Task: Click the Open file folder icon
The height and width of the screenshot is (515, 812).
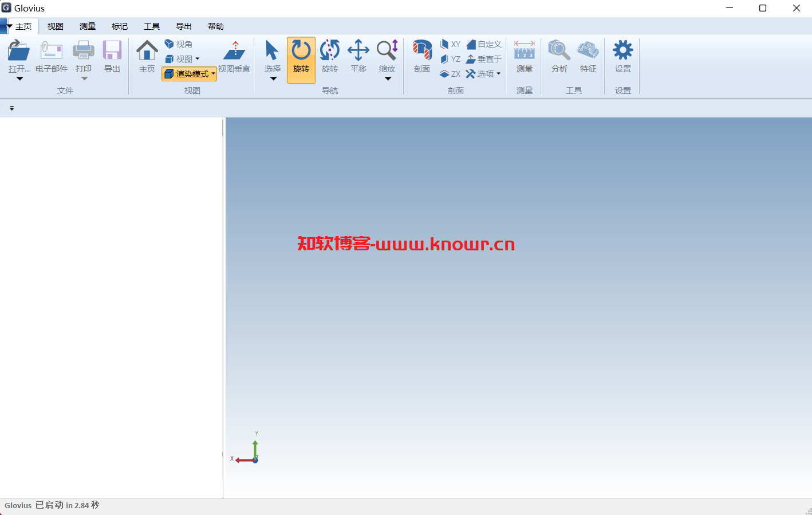Action: tap(19, 50)
